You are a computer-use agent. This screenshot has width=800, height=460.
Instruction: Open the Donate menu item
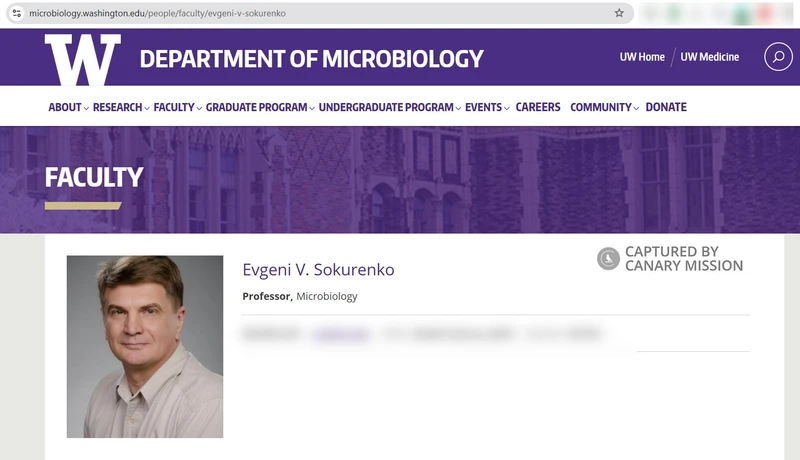pyautogui.click(x=666, y=107)
